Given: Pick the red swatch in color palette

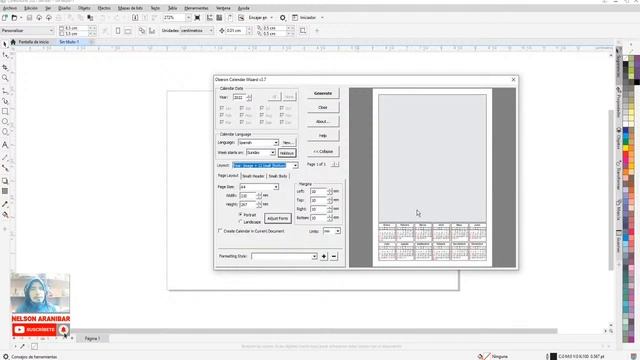Looking at the screenshot, I should click(625, 155).
